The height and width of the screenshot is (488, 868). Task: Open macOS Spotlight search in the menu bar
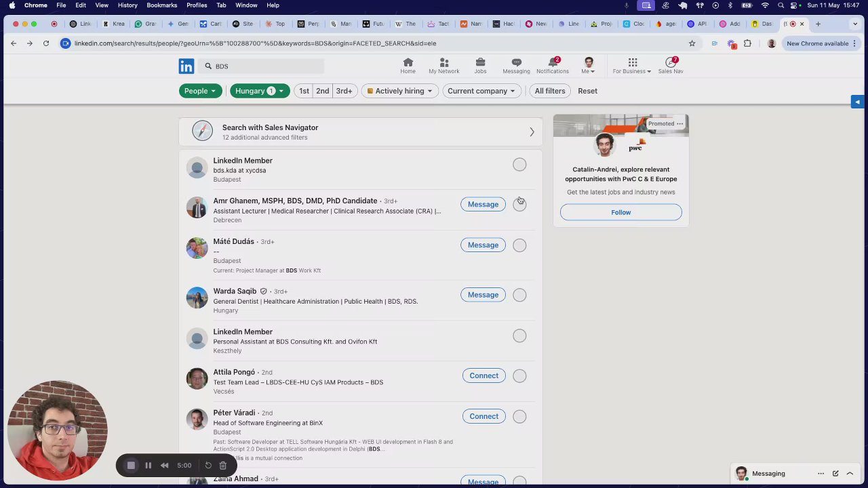[781, 5]
